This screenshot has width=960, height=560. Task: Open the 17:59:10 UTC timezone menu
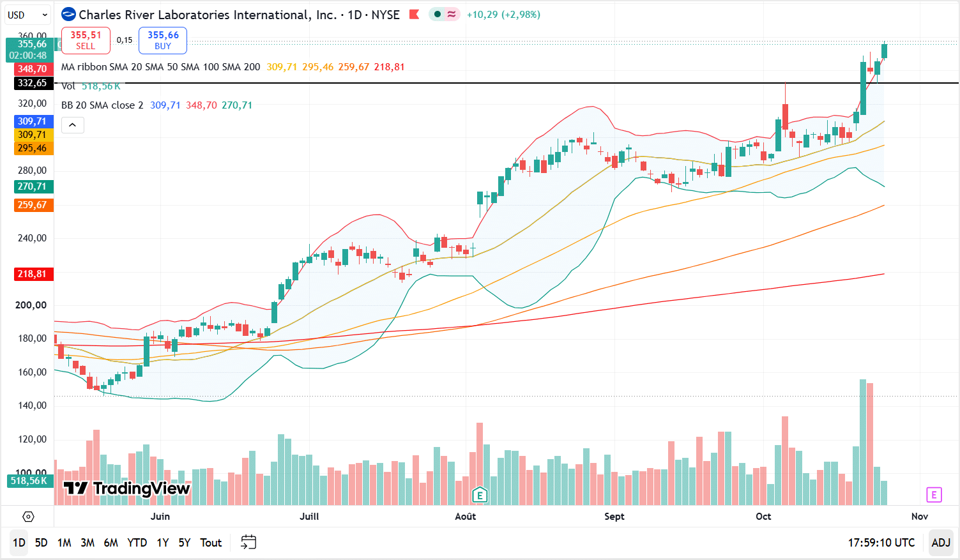[x=881, y=543]
